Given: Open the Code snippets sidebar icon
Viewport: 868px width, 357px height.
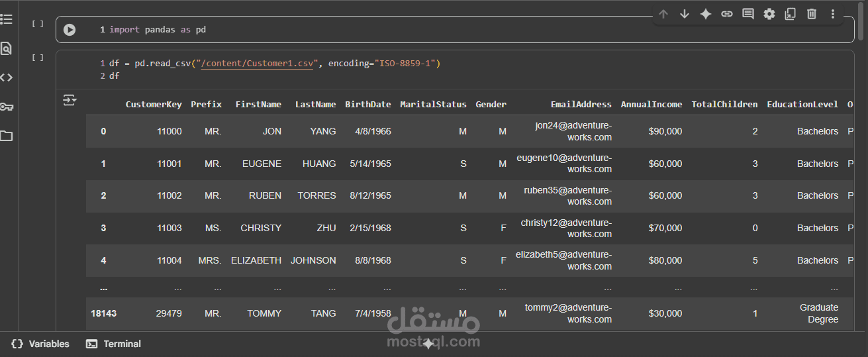Looking at the screenshot, I should point(6,77).
